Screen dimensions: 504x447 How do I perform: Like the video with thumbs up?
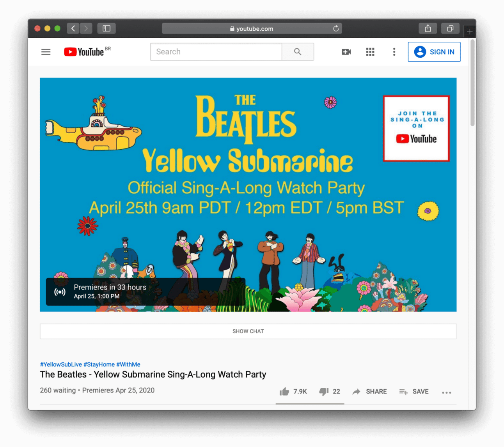pyautogui.click(x=293, y=392)
